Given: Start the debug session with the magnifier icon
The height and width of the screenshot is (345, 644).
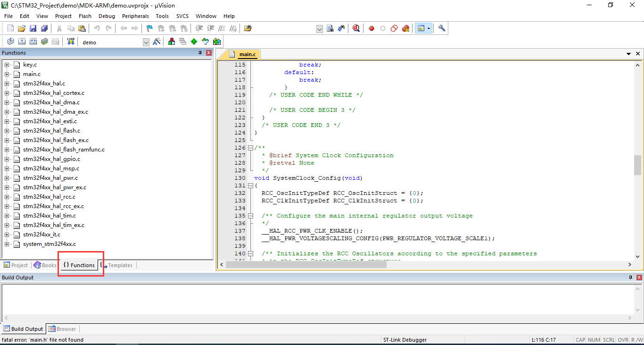Looking at the screenshot, I should click(x=356, y=28).
